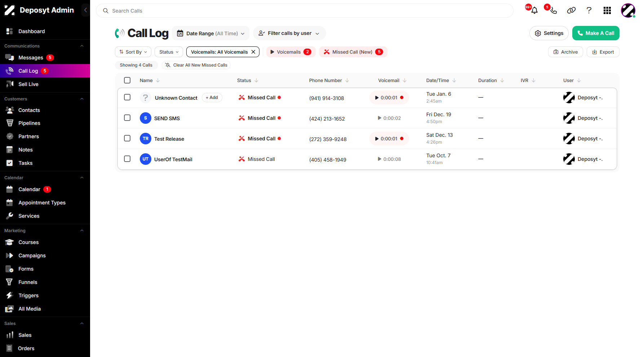Click the TR avatar for Test Release
The image size is (644, 357).
point(146,139)
